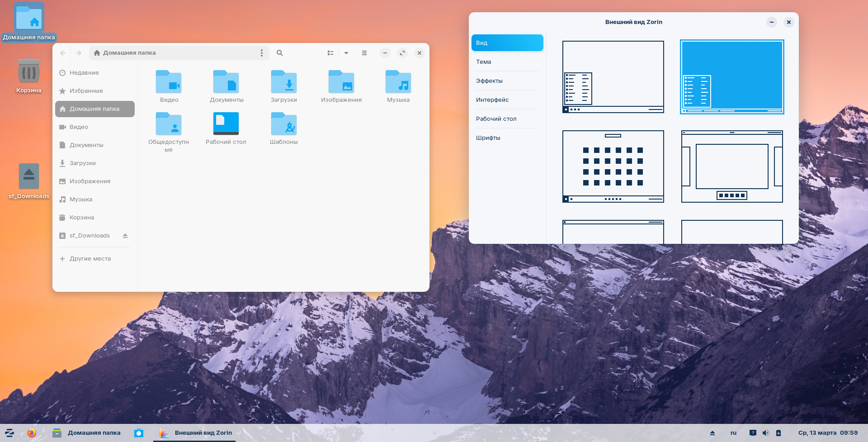Open the Zorin start menu
Viewport: 868px width, 442px height.
pos(9,433)
